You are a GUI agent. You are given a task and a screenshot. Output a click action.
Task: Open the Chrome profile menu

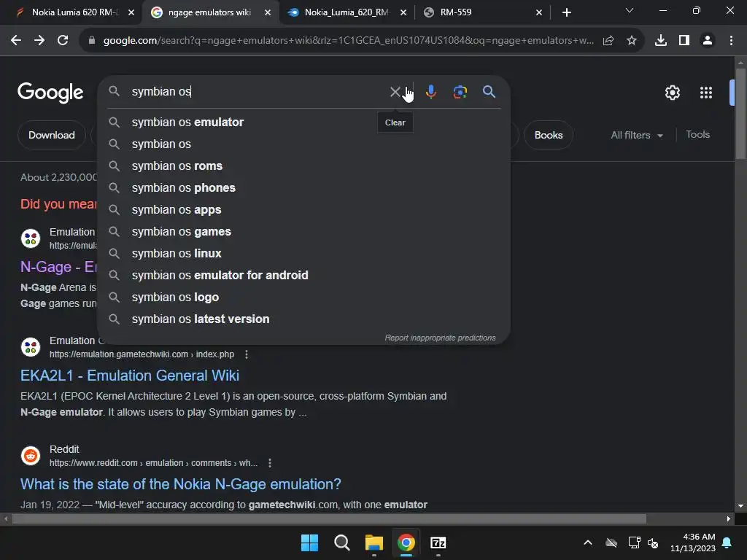(708, 41)
